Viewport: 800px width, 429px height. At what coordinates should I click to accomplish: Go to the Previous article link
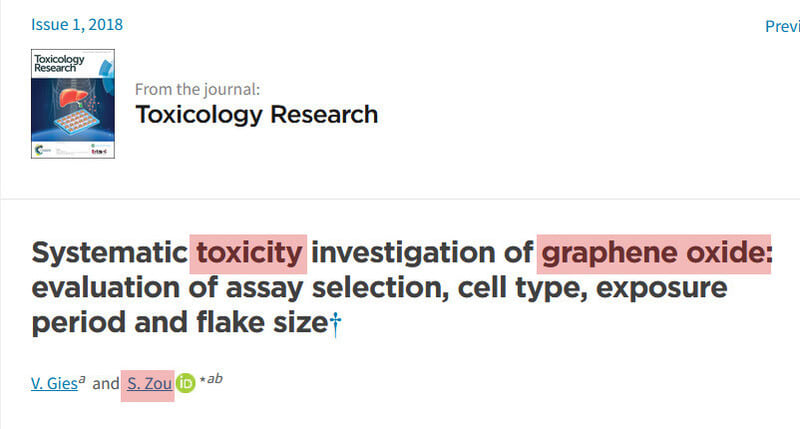pos(782,27)
